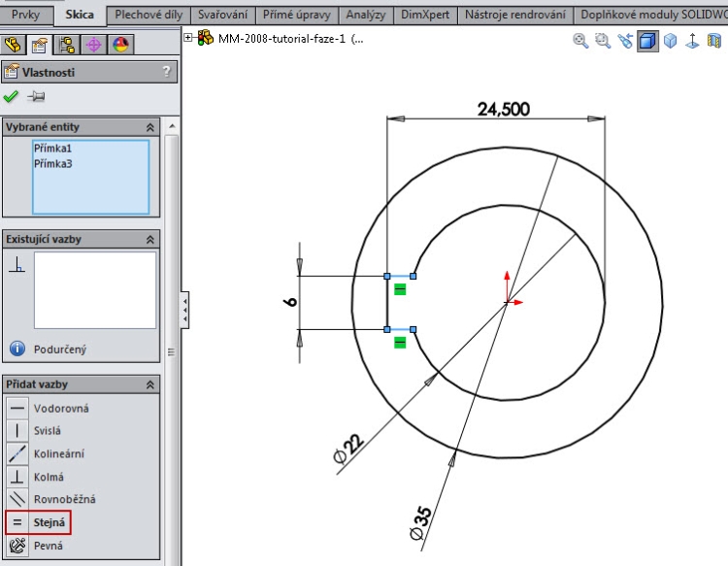This screenshot has height=566, width=728.
Task: Click the lower green equal relation marker
Action: point(400,343)
